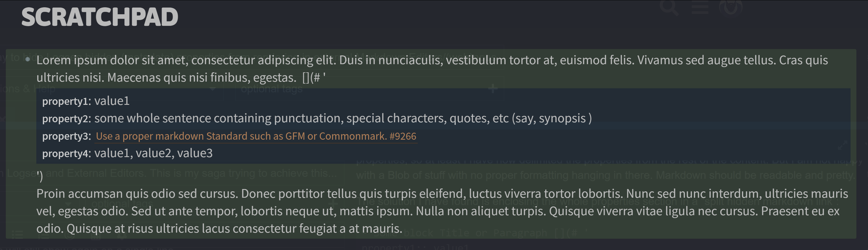Click the block bullet before Lorem ipsum
Viewport: 868px width, 250px height.
(28, 60)
